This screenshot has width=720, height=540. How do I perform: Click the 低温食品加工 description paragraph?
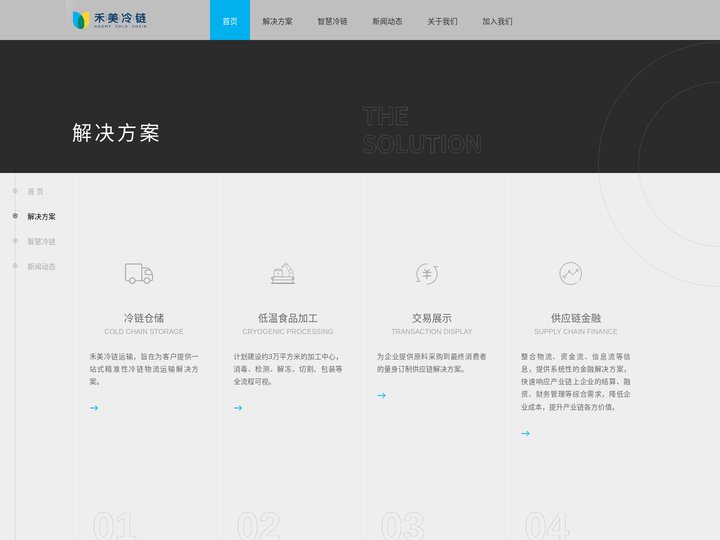288,369
